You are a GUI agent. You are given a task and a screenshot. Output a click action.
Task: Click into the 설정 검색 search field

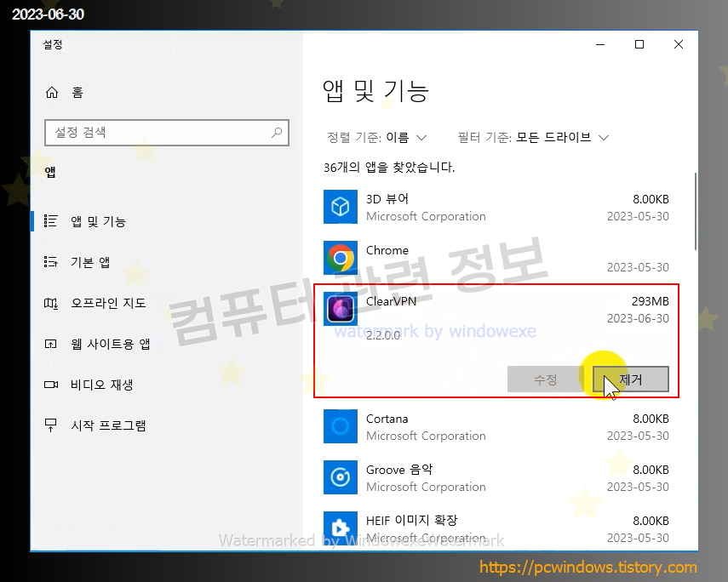click(167, 133)
